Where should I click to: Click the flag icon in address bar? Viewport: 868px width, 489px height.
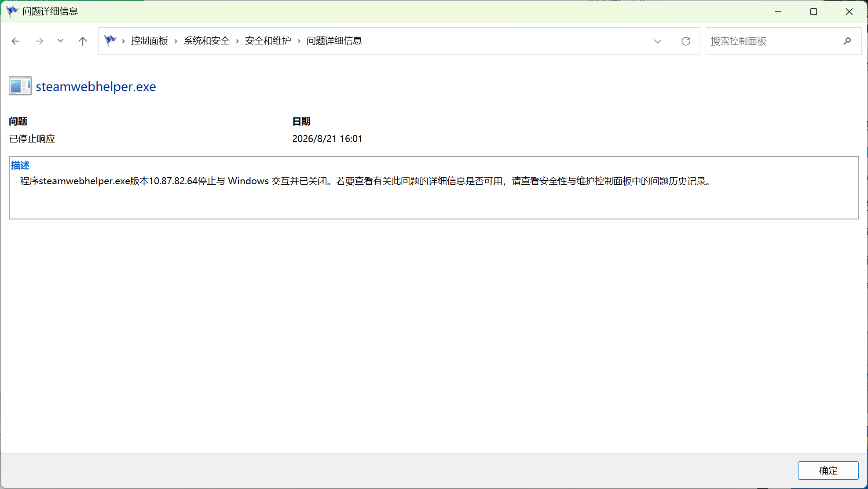(x=110, y=40)
